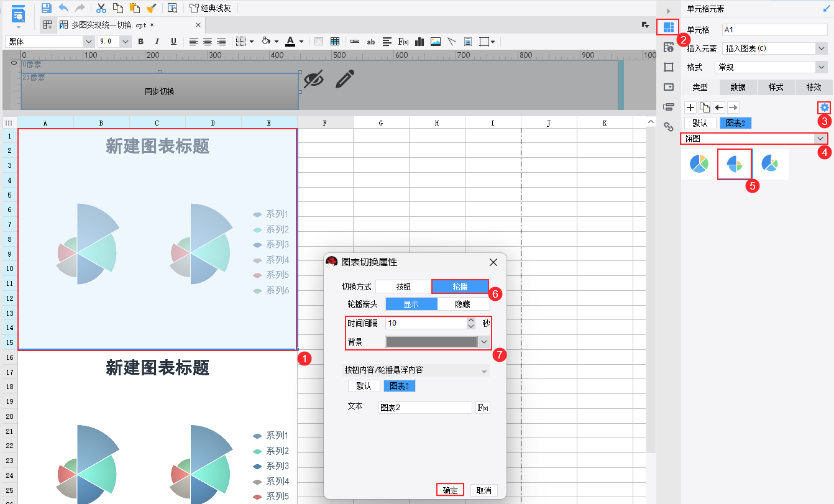Click 取消 to cancel dialog

pos(484,490)
